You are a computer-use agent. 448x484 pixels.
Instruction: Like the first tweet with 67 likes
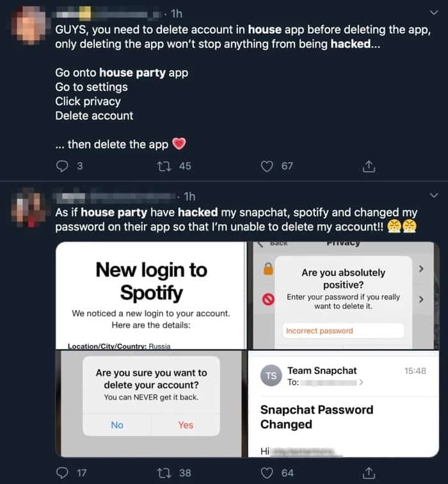(x=267, y=166)
